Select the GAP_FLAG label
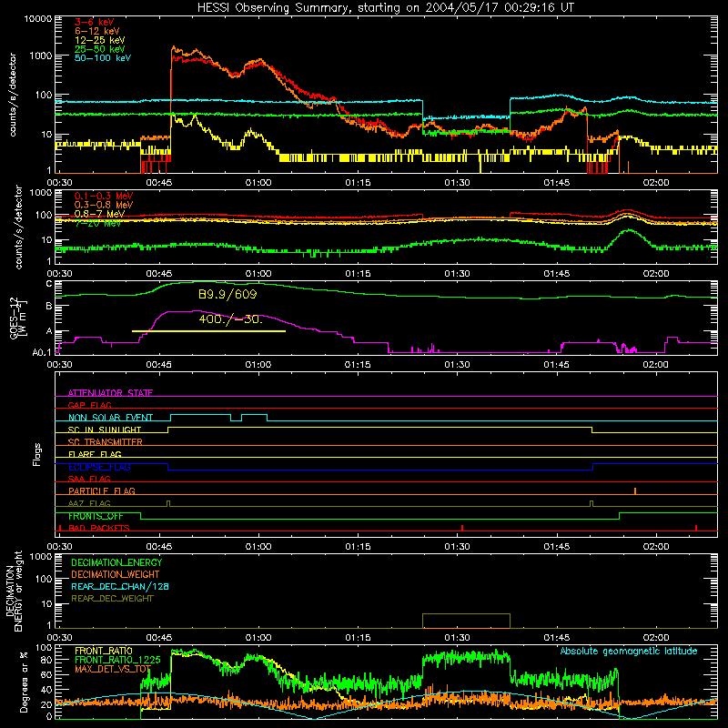Image resolution: width=728 pixels, height=728 pixels. click(89, 405)
